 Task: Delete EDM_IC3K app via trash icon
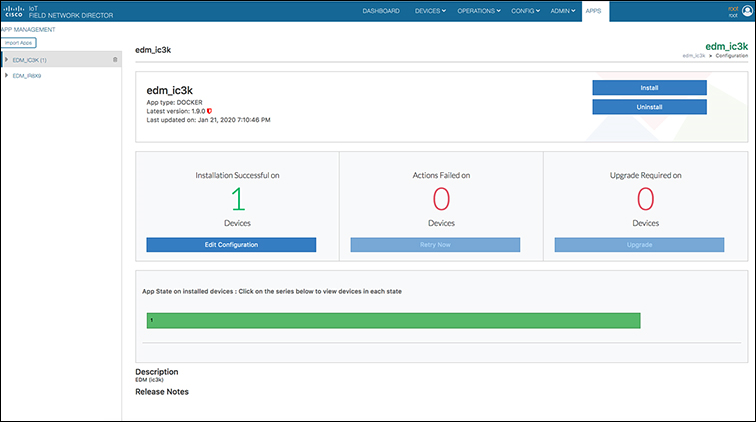point(115,60)
